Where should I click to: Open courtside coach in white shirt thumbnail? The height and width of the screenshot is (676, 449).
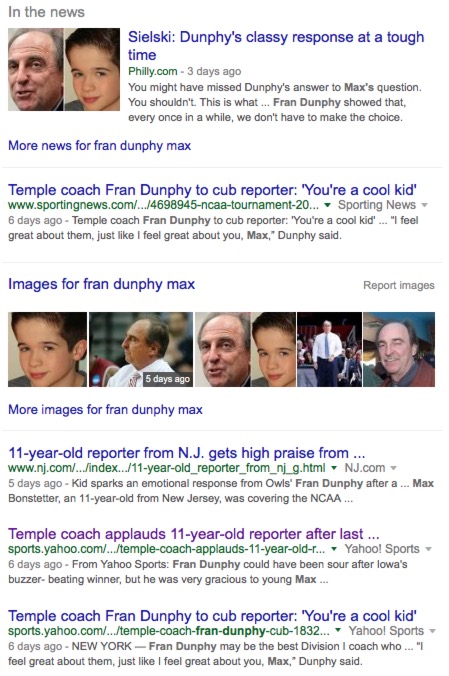(329, 349)
